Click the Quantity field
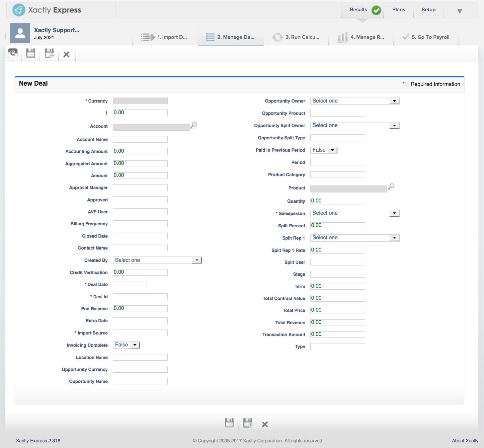 coord(338,201)
